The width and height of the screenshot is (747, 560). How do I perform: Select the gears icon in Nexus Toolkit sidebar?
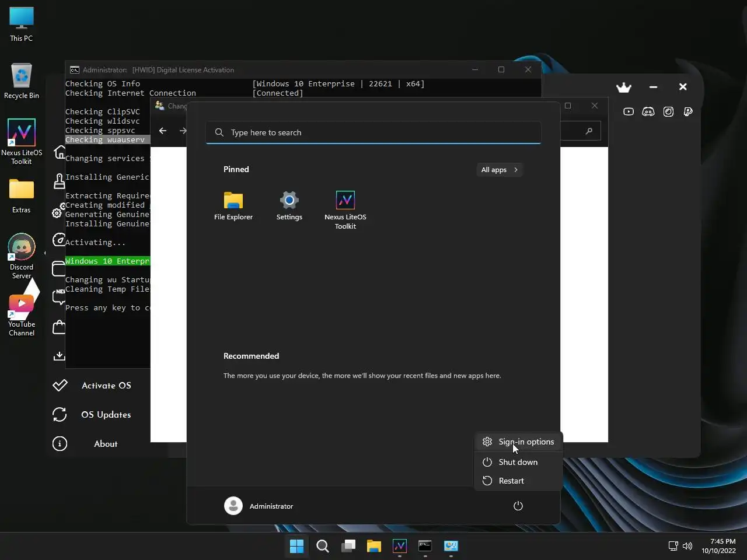(58, 211)
